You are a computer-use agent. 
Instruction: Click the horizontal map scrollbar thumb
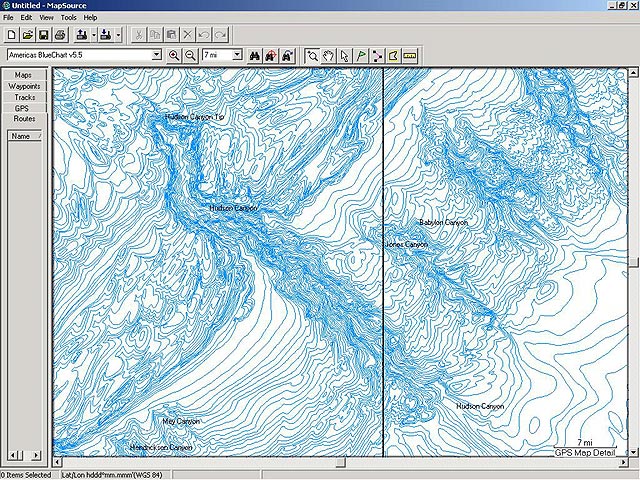point(339,463)
